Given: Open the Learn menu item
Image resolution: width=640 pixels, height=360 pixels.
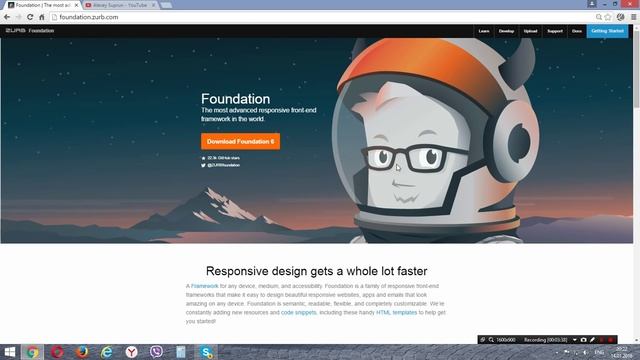Looking at the screenshot, I should coord(484,31).
